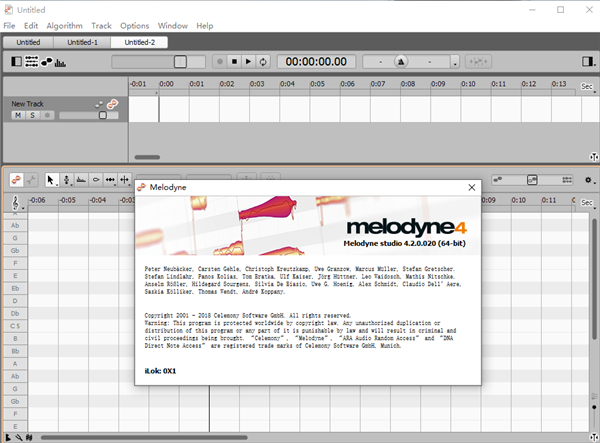Viewport: 600px width, 443px height.
Task: Click the 0:05 marker in track ruler
Action: 317,84
